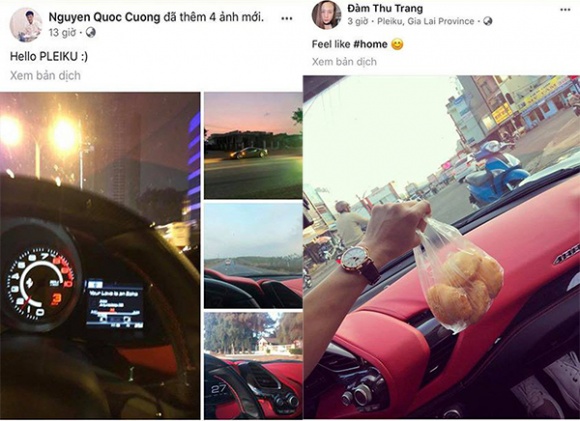Click the 3 giờ timestamp
580x421 pixels.
pyautogui.click(x=358, y=21)
